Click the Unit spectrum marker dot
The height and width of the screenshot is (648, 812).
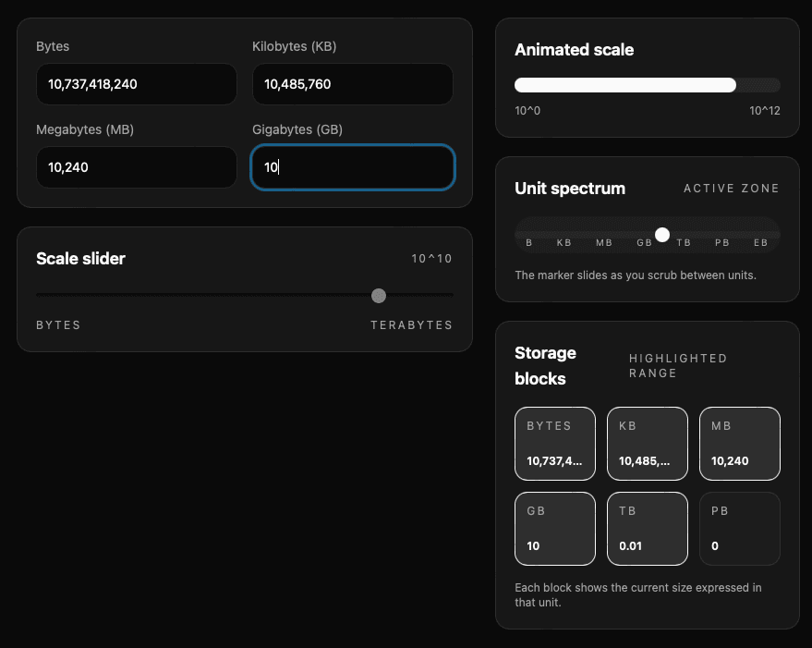click(661, 235)
